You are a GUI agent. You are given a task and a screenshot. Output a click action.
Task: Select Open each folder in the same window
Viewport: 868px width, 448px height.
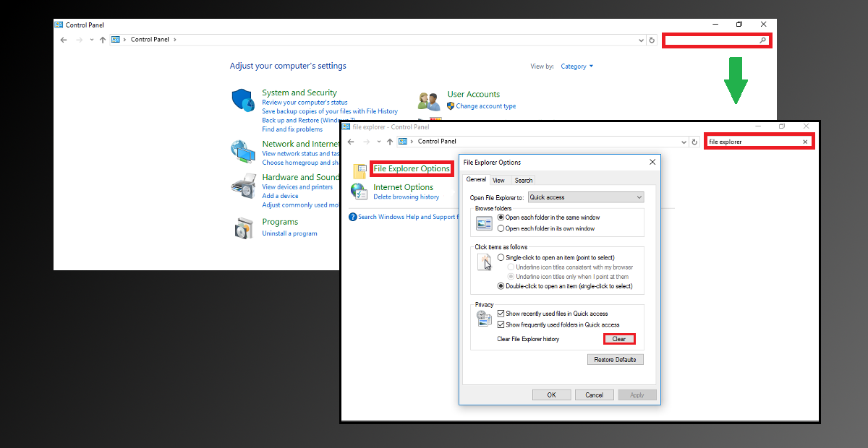(501, 217)
